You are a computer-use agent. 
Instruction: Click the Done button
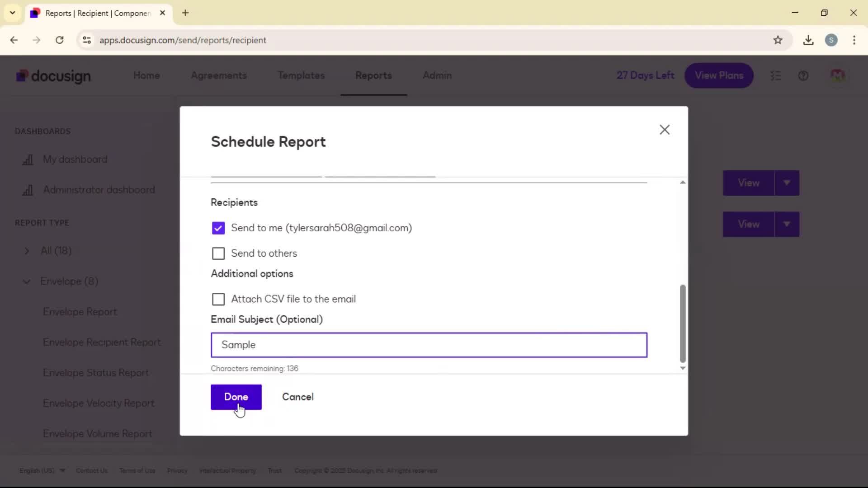[x=236, y=397]
